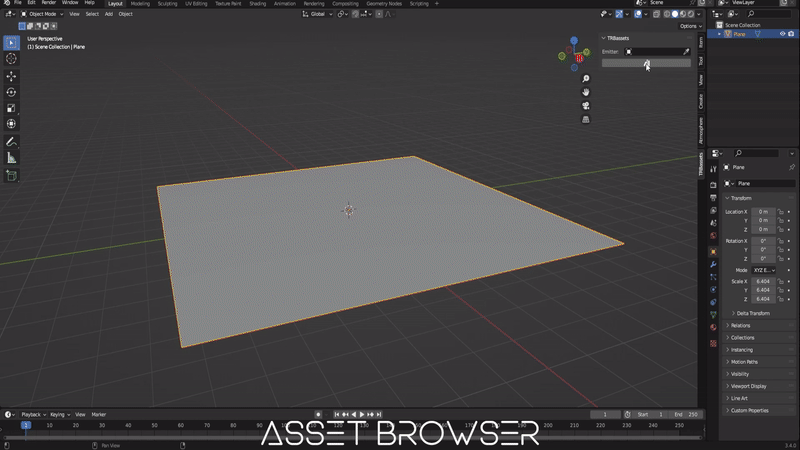Select the Select Box tool

coord(11,43)
